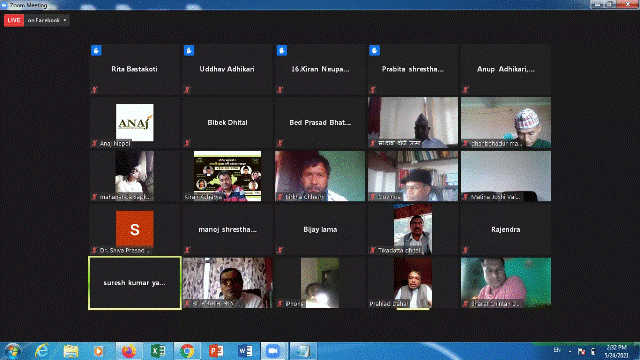Click raised hand icon on Uddhav Adhikari tile
This screenshot has height=360, width=640.
pyautogui.click(x=189, y=51)
